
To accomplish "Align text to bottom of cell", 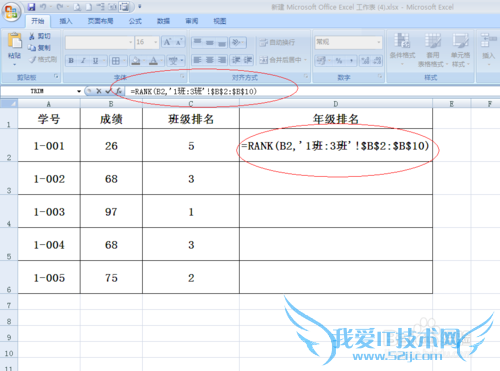I will point(222,42).
